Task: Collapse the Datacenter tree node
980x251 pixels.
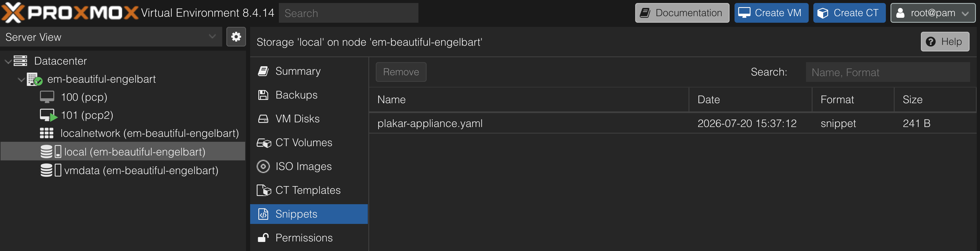Action: coord(8,61)
